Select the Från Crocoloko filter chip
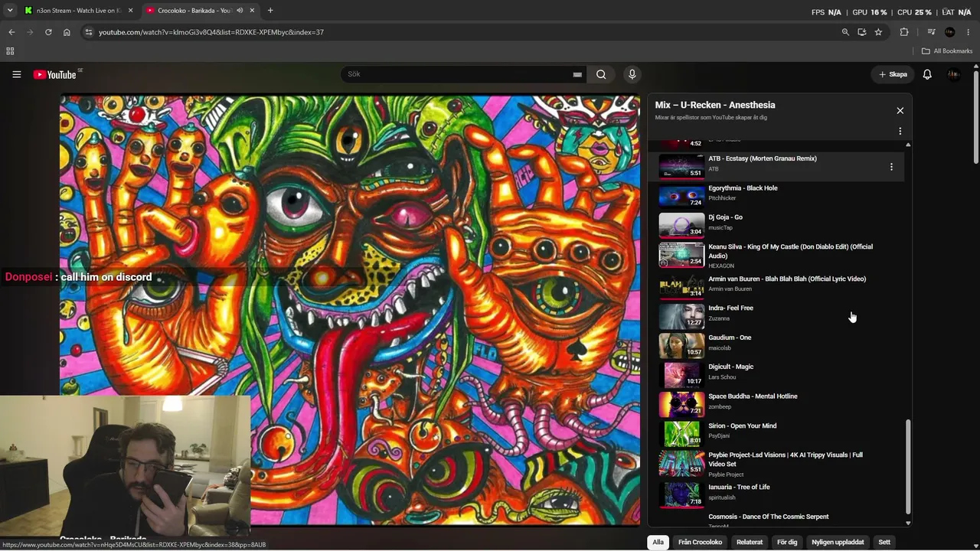 pos(700,542)
